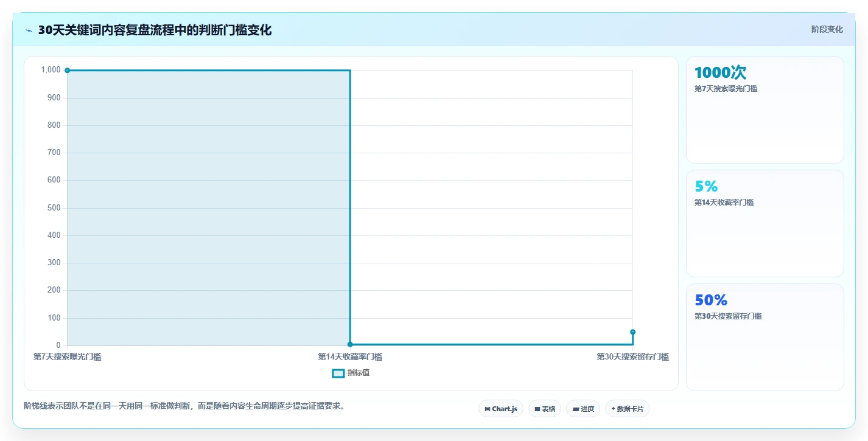Click the 第14天收藏率门槛 caption in the card
868x441 pixels.
click(724, 203)
